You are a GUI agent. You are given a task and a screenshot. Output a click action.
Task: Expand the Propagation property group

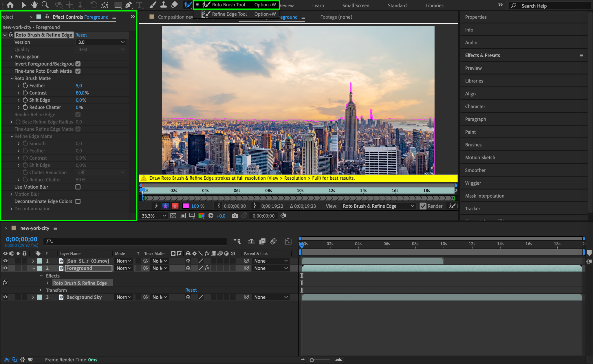tap(11, 57)
